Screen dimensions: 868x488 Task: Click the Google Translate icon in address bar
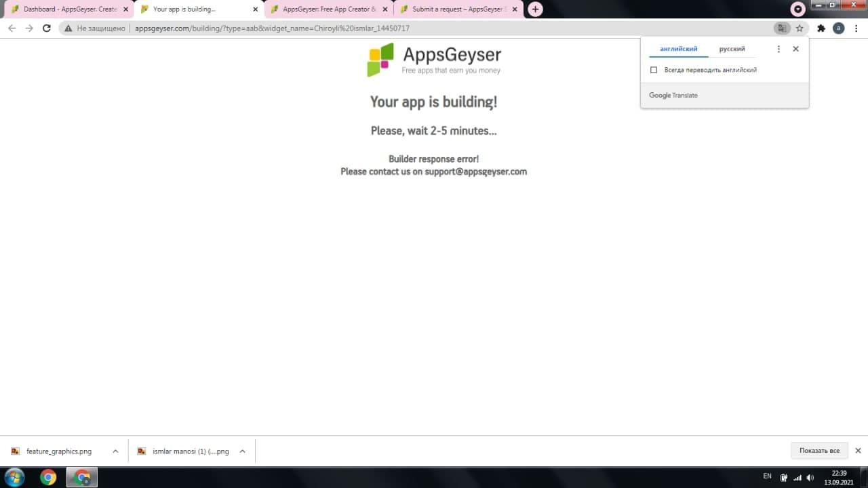point(782,28)
